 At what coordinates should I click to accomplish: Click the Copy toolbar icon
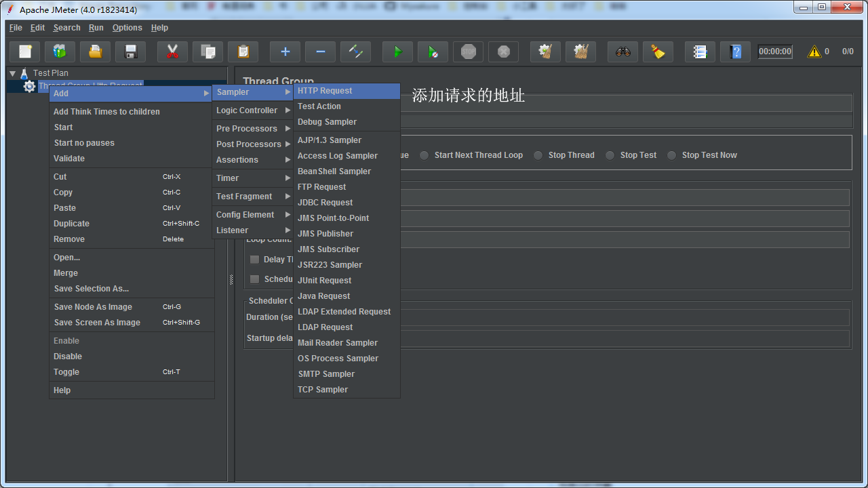tap(208, 52)
